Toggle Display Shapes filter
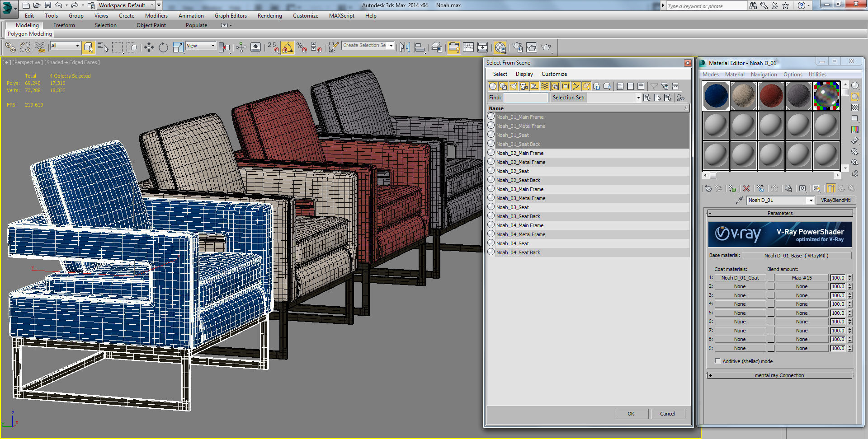Screen dimensions: 868x439 pos(503,86)
